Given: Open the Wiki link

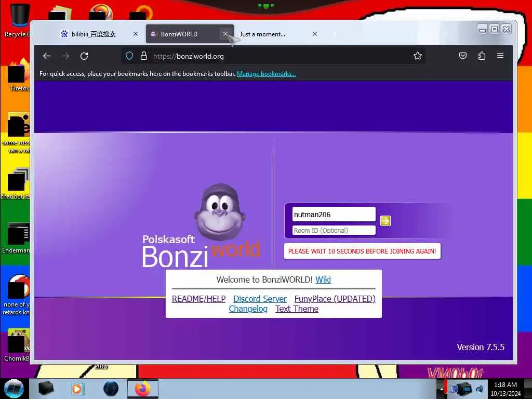Looking at the screenshot, I should (323, 280).
